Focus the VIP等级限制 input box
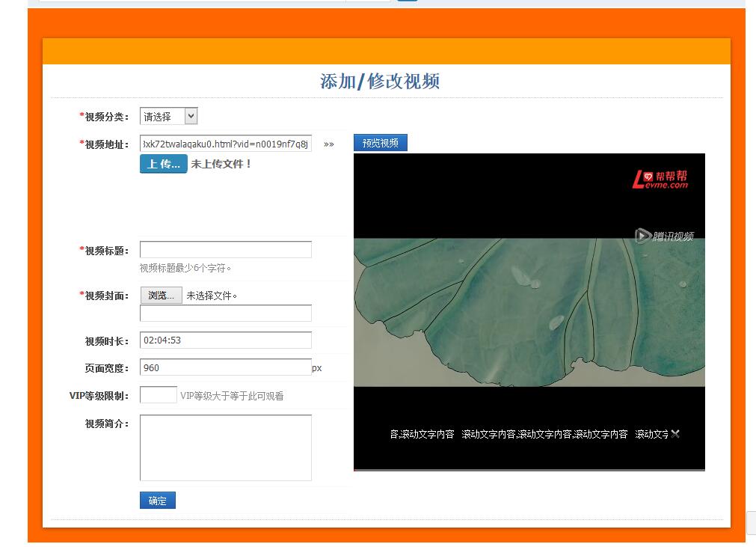Screen dimensions: 756x547 (x=159, y=395)
